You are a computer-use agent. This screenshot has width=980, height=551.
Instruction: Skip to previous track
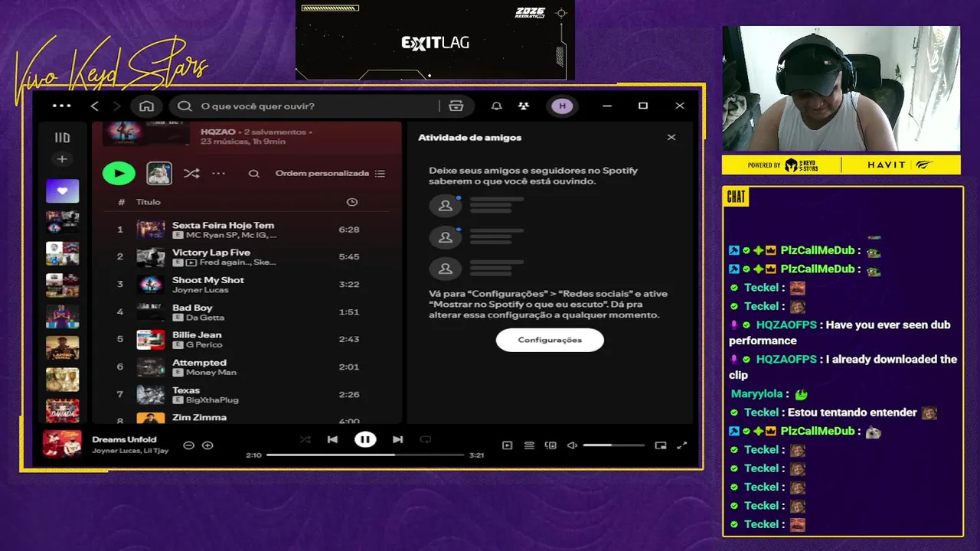332,439
